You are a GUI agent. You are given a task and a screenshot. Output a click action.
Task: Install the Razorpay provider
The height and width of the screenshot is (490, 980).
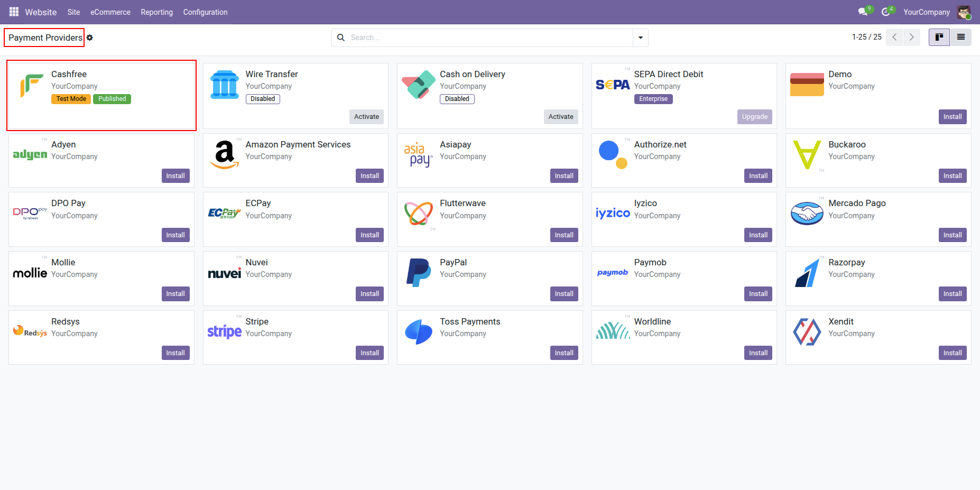[953, 294]
